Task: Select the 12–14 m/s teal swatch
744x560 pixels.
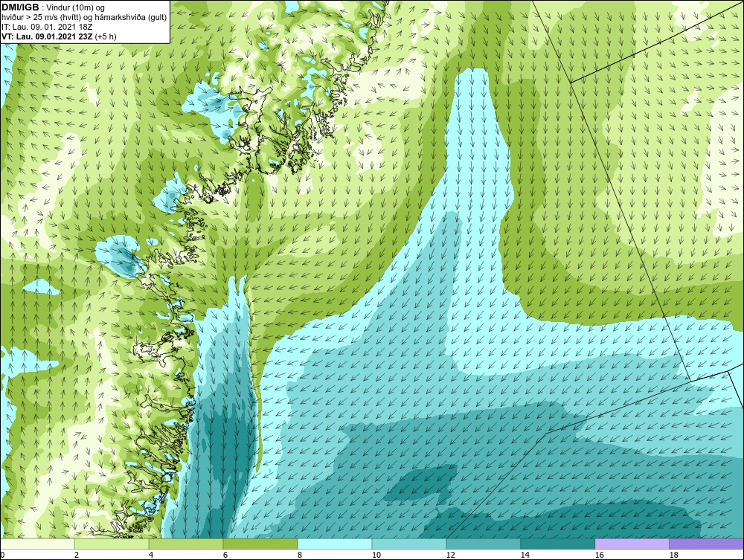Action: point(483,544)
